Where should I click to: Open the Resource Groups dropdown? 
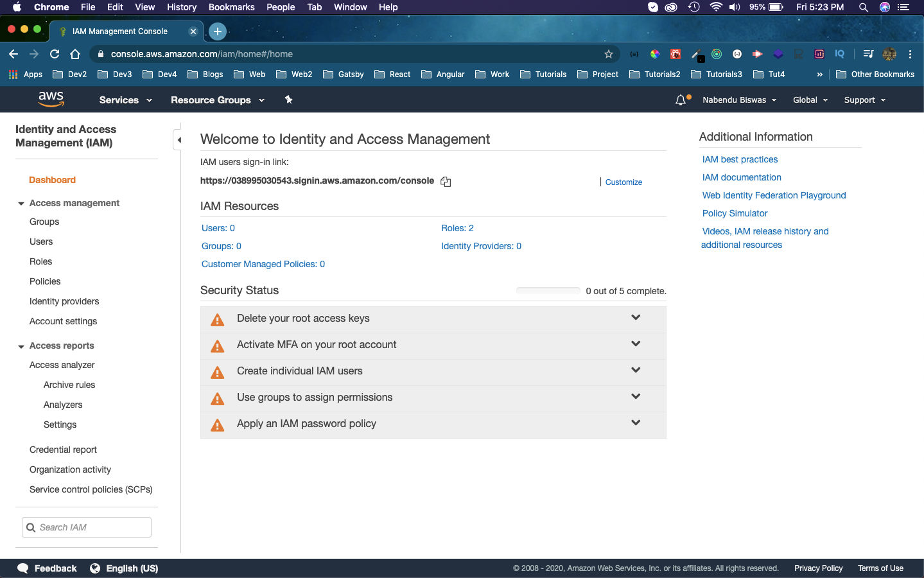pos(217,100)
